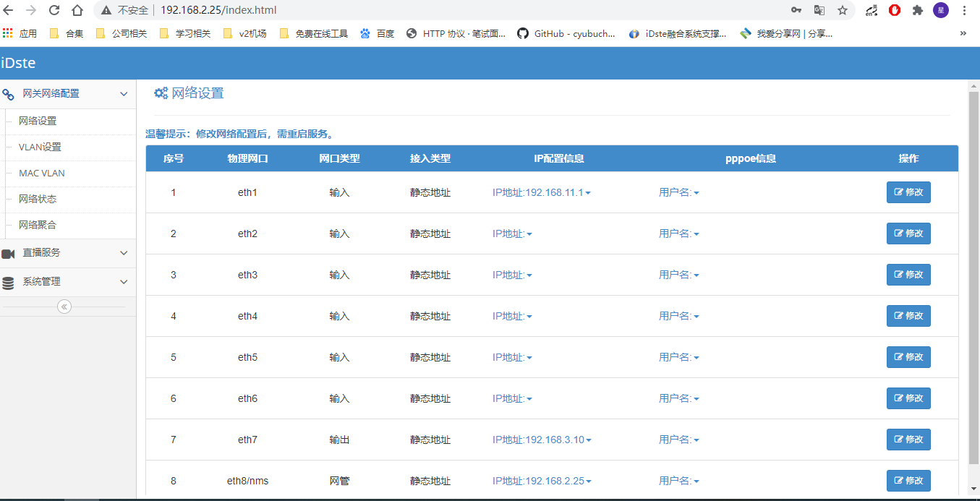Image resolution: width=980 pixels, height=501 pixels.
Task: Open the extensions puzzle icon
Action: tap(918, 10)
